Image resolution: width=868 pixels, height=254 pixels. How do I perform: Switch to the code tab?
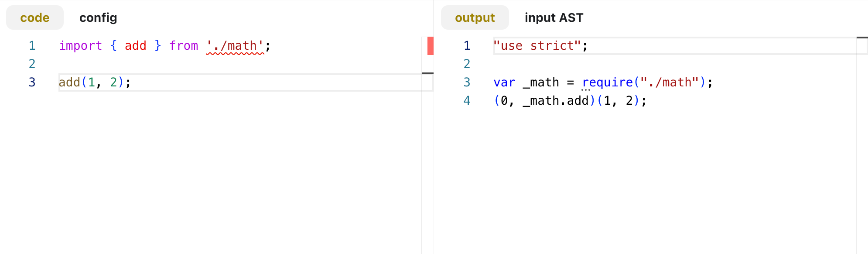(35, 17)
